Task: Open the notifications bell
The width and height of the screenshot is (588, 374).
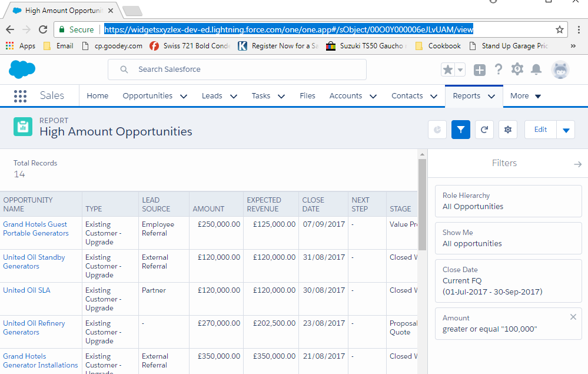Action: (x=536, y=69)
